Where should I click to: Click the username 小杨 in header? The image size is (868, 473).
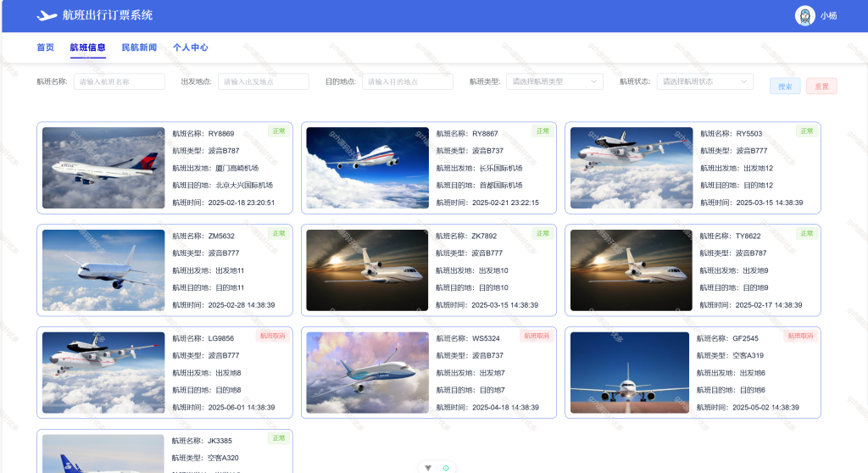(828, 16)
